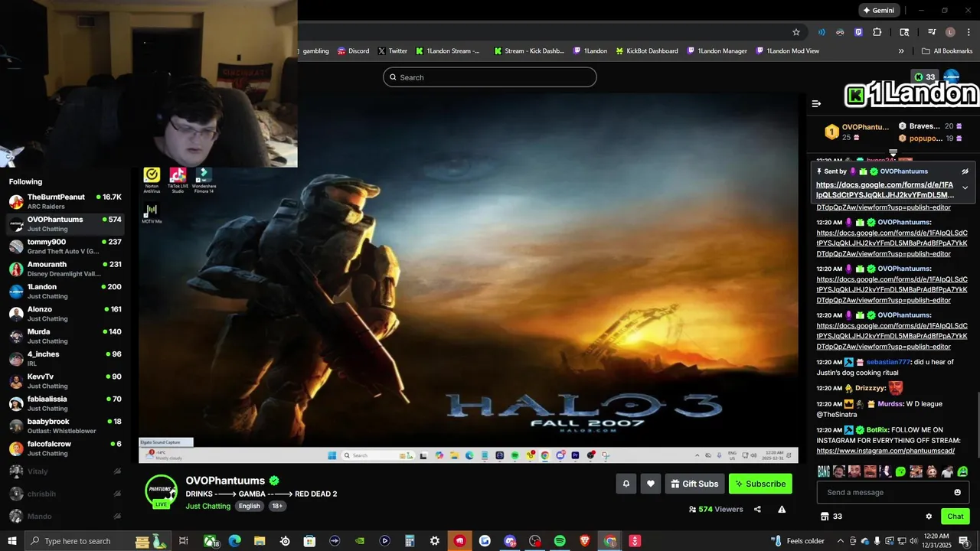Open the OVOPhantuums channel name link
The image size is (980, 551).
225,481
